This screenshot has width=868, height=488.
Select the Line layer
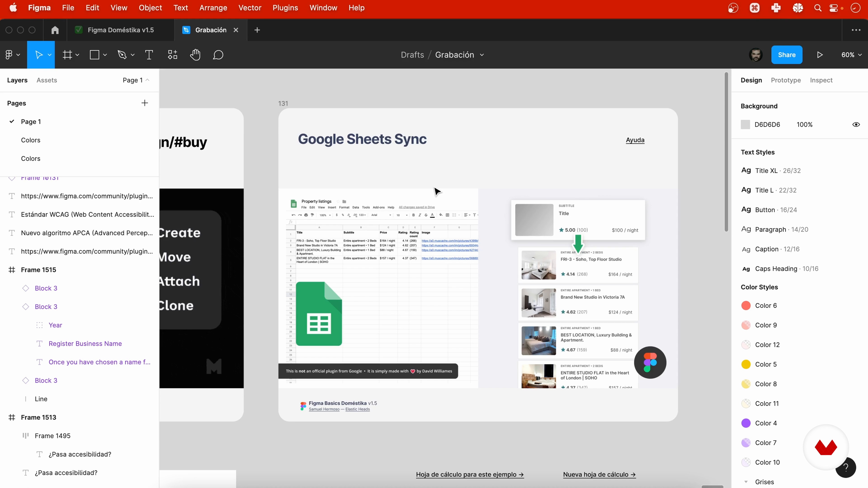pos(41,399)
